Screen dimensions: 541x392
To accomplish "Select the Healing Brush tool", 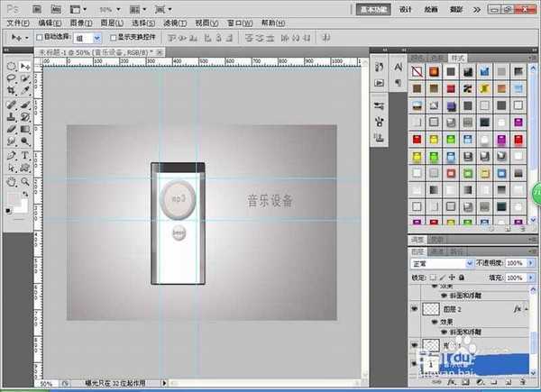I will tap(12, 105).
